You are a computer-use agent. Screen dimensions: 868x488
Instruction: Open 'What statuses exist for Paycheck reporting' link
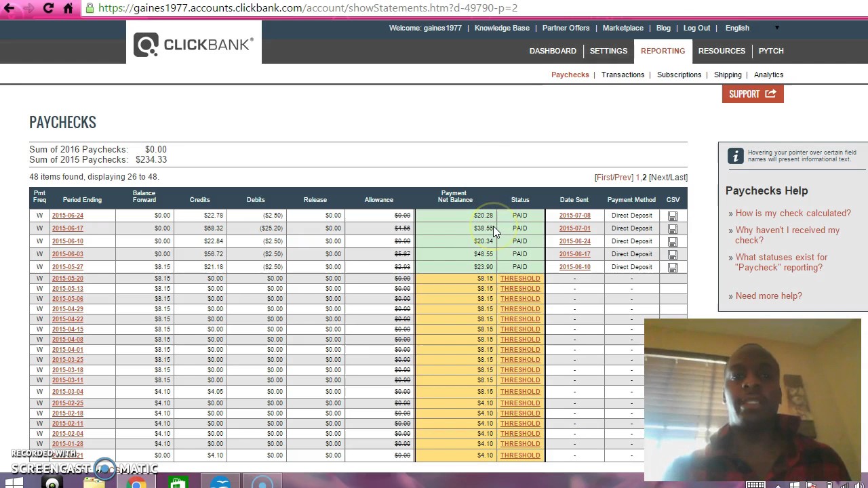781,262
